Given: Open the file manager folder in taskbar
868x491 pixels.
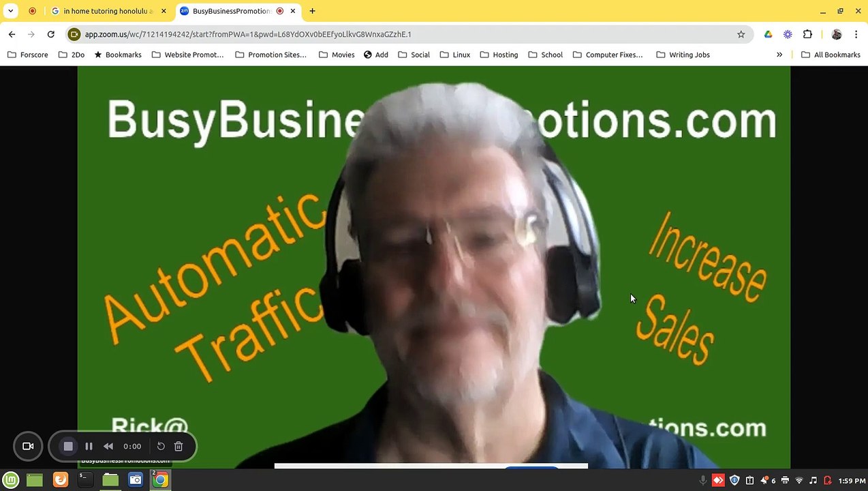Looking at the screenshot, I should pyautogui.click(x=110, y=480).
